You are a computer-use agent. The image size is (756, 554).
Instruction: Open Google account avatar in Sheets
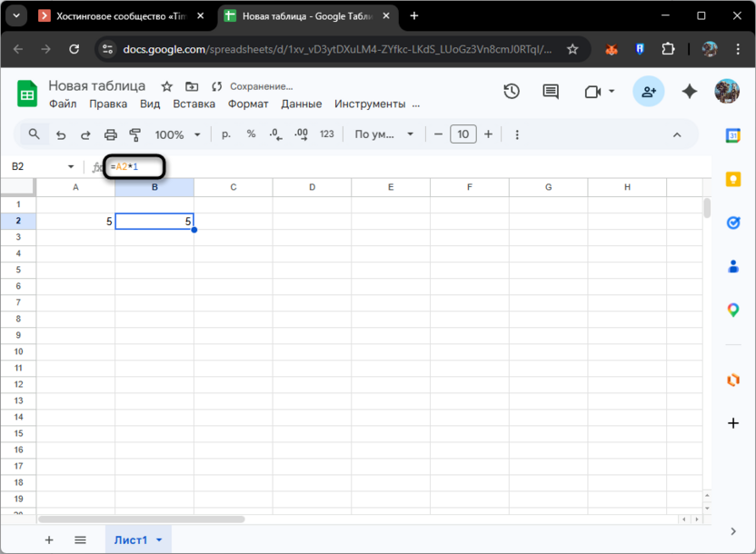pyautogui.click(x=727, y=91)
